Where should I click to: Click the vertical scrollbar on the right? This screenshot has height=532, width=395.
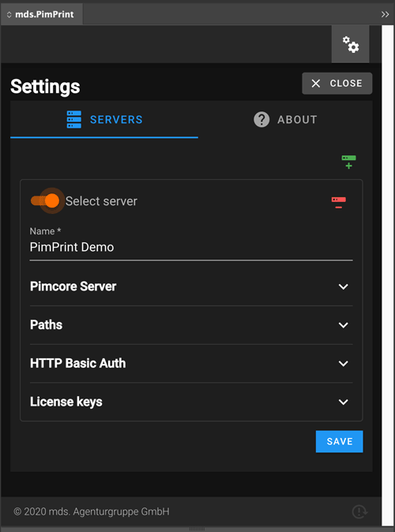pyautogui.click(x=388, y=275)
